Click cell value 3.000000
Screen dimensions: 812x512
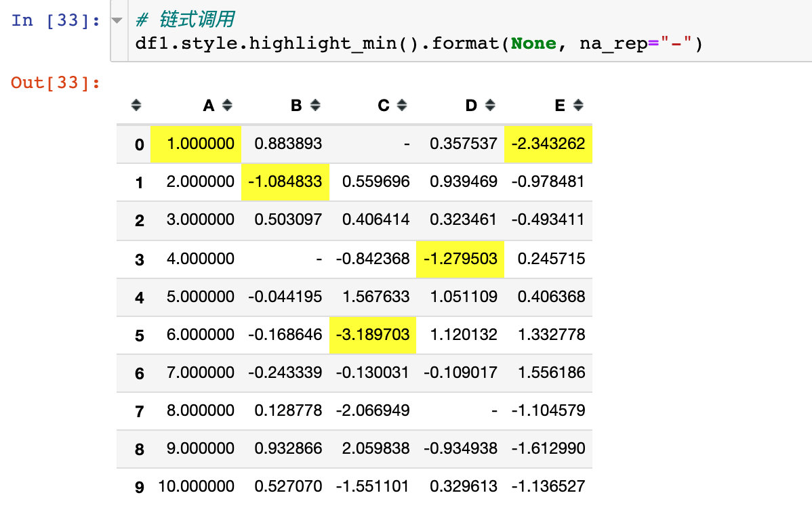(x=201, y=219)
